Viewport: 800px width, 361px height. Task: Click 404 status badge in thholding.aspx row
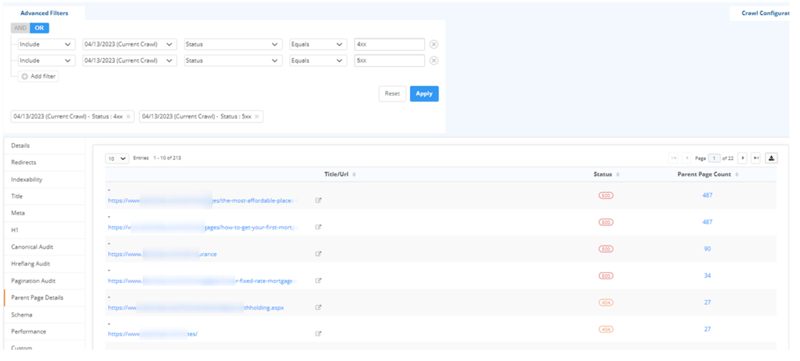click(x=606, y=302)
